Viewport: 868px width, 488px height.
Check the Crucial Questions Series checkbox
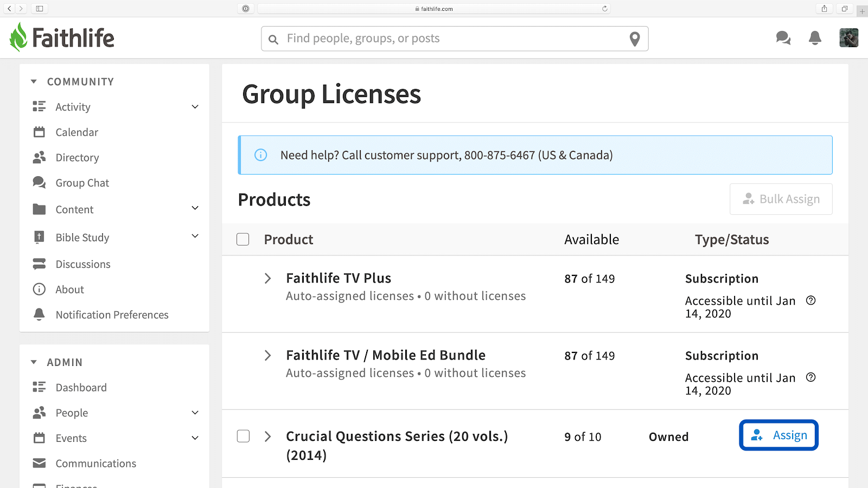243,436
